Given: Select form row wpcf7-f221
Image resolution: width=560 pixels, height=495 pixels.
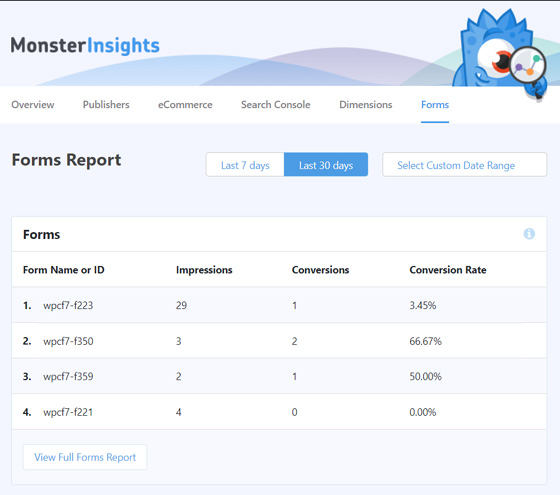Looking at the screenshot, I should [279, 412].
